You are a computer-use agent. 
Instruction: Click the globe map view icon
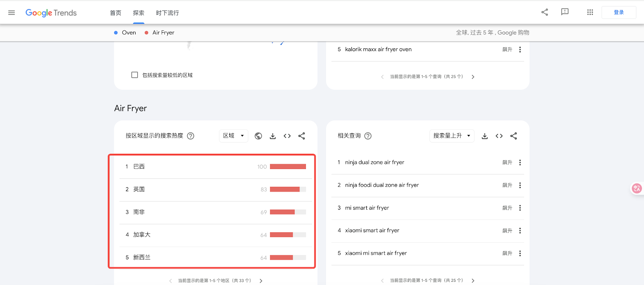(x=258, y=136)
